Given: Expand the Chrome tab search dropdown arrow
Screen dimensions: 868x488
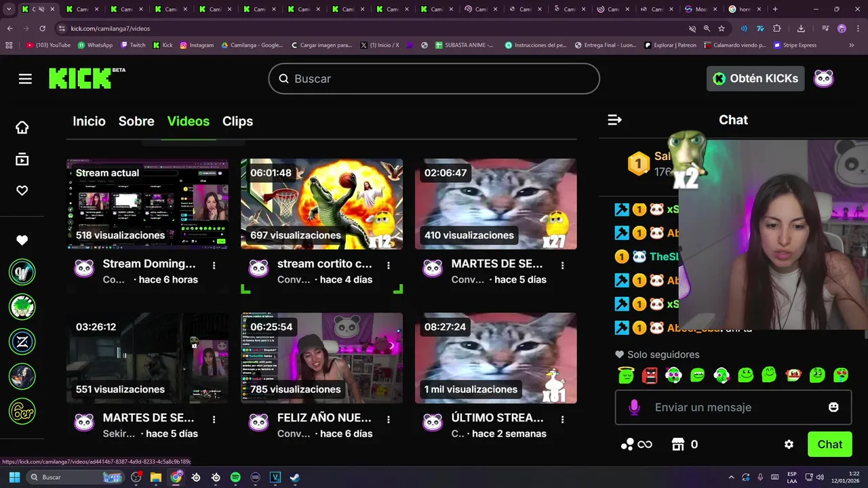Looking at the screenshot, I should click(7, 9).
